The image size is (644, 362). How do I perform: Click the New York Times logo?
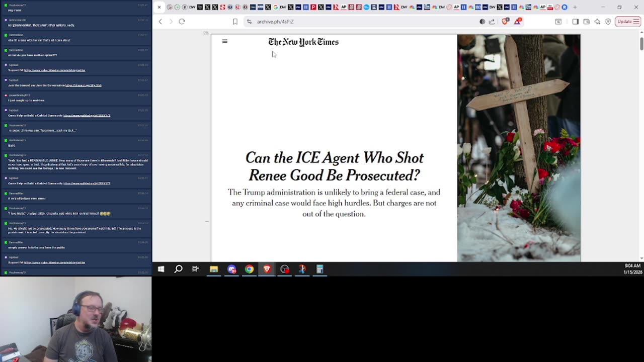pos(303,42)
